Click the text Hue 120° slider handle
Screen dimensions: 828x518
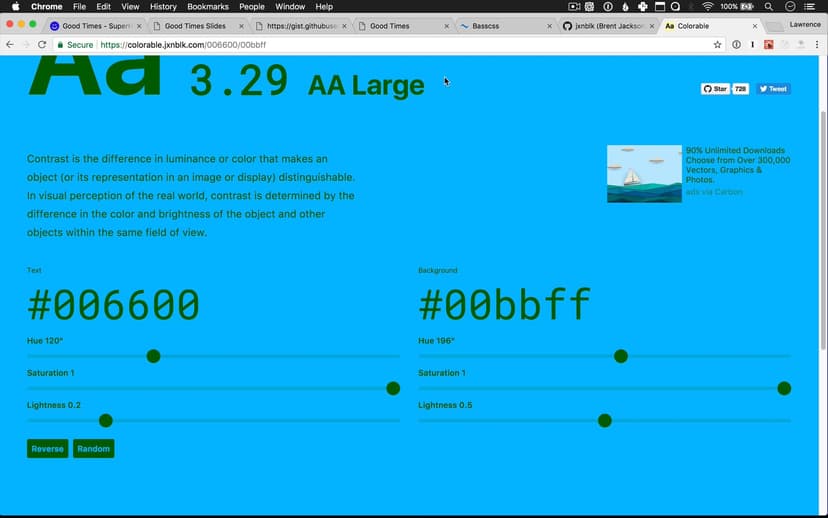153,356
